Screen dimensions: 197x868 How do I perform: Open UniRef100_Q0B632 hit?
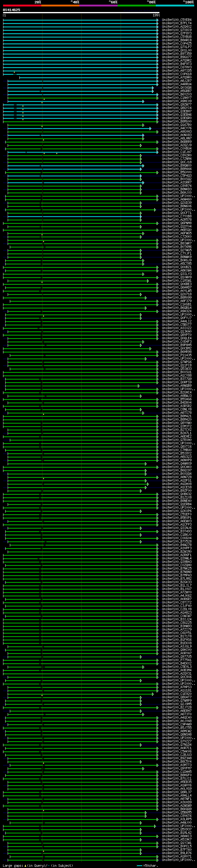176,494
